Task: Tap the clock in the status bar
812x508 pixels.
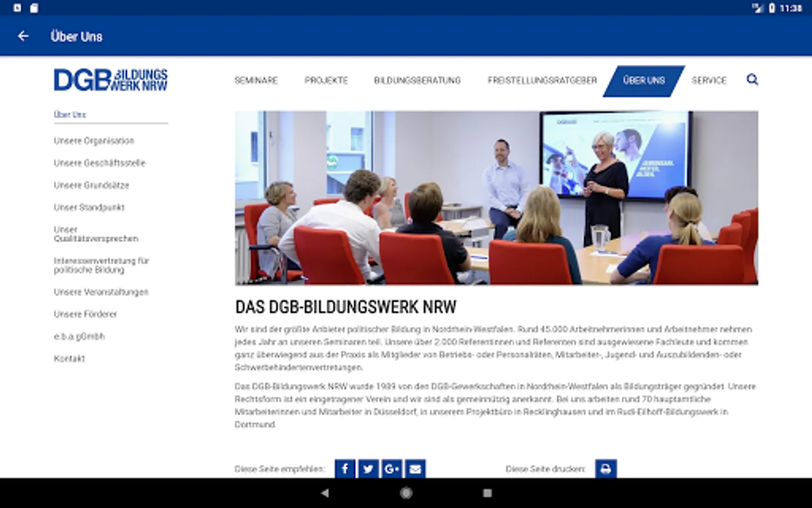Action: click(791, 8)
